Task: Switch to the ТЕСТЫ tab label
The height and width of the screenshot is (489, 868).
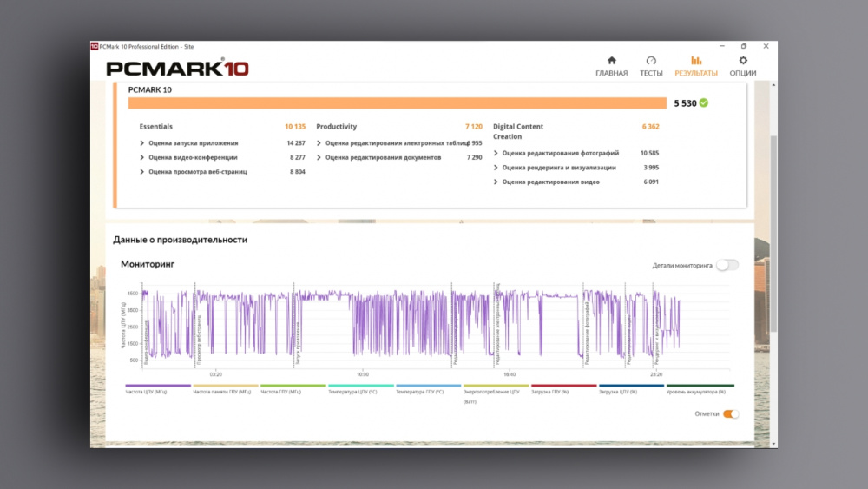Action: pyautogui.click(x=651, y=73)
